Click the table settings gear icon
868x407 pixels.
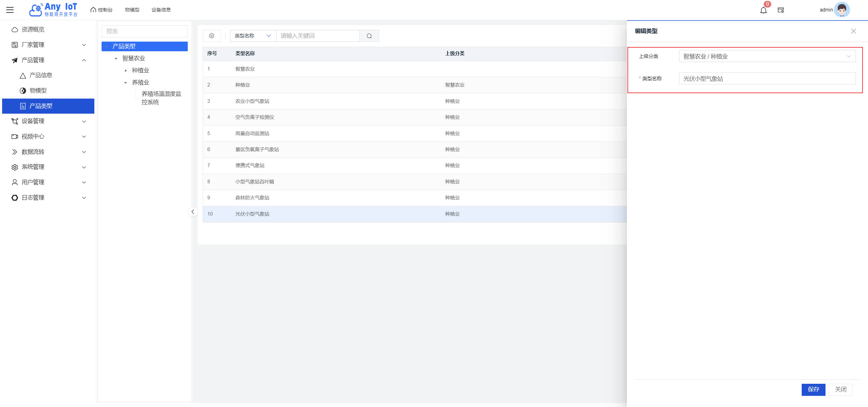pyautogui.click(x=212, y=36)
